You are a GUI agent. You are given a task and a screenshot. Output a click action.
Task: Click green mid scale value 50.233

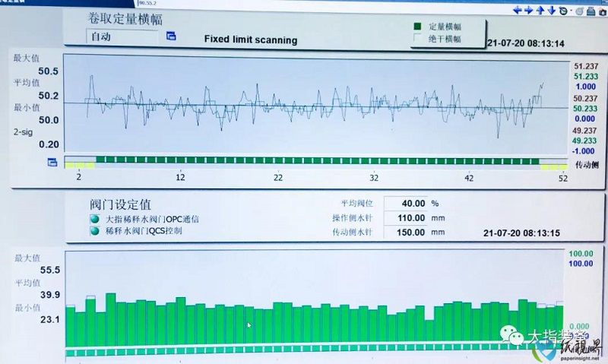585,109
